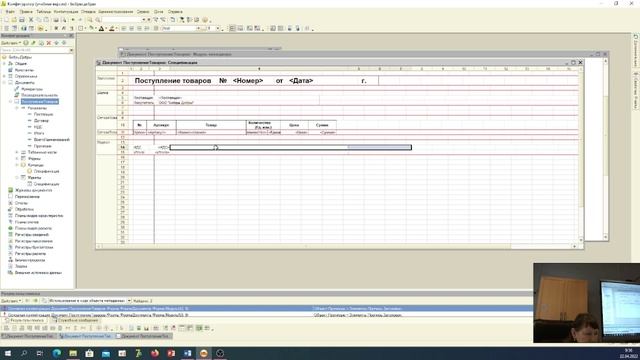Open Действия dropdown in configuration panel
640x360 pixels.
pos(11,43)
